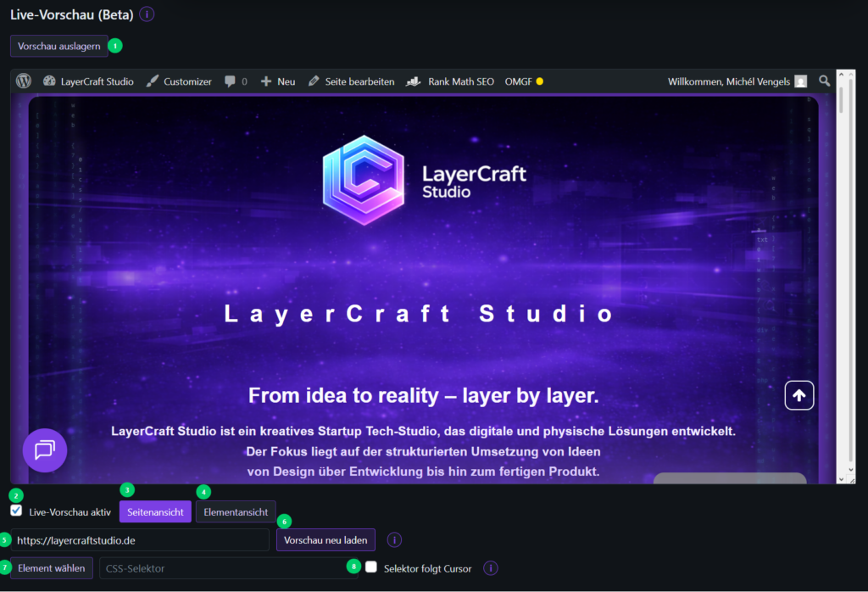868x592 pixels.
Task: Switch to Elementansicht view
Action: [236, 512]
